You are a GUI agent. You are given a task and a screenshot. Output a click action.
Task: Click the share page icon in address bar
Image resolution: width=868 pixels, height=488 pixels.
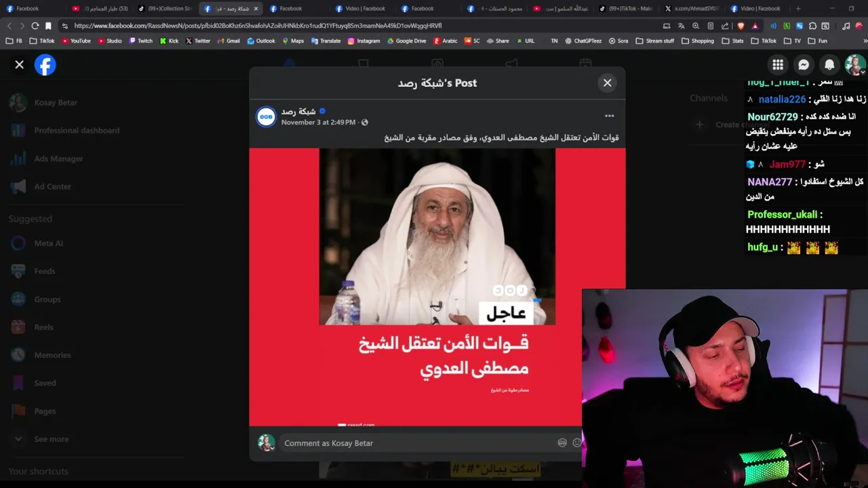(725, 26)
